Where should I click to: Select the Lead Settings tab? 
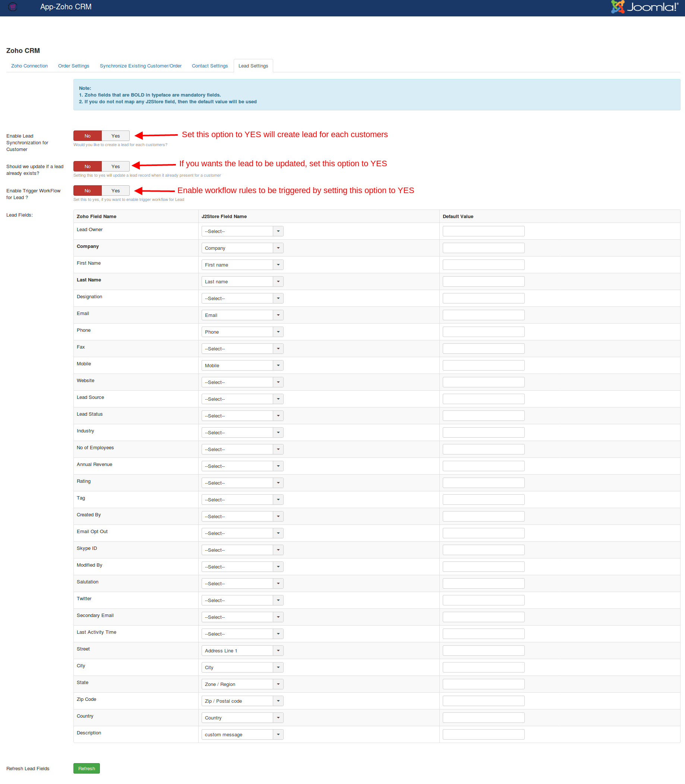[253, 66]
